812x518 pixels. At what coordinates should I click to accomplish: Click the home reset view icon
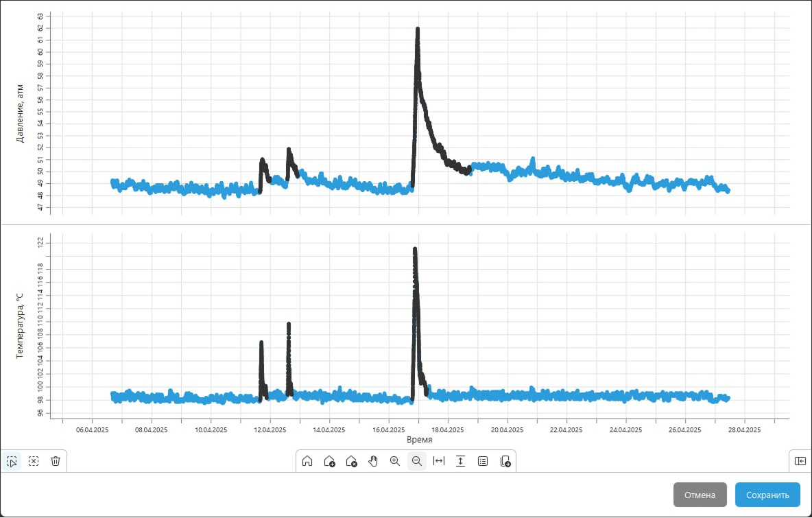pos(307,461)
